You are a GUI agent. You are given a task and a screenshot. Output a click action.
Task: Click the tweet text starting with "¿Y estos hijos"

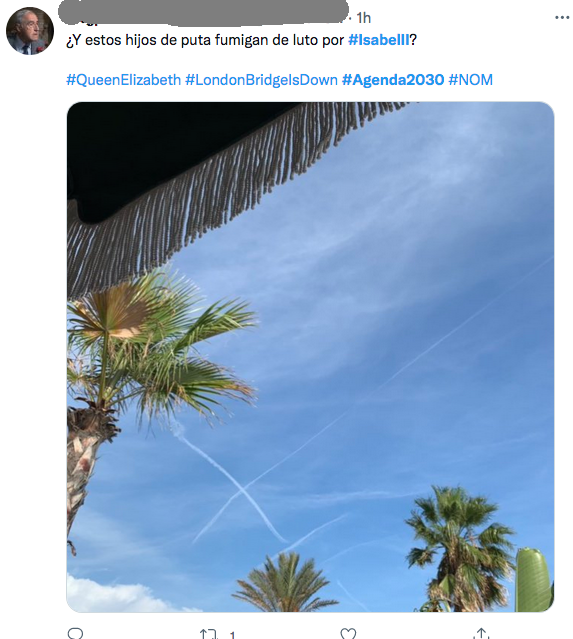coord(241,40)
